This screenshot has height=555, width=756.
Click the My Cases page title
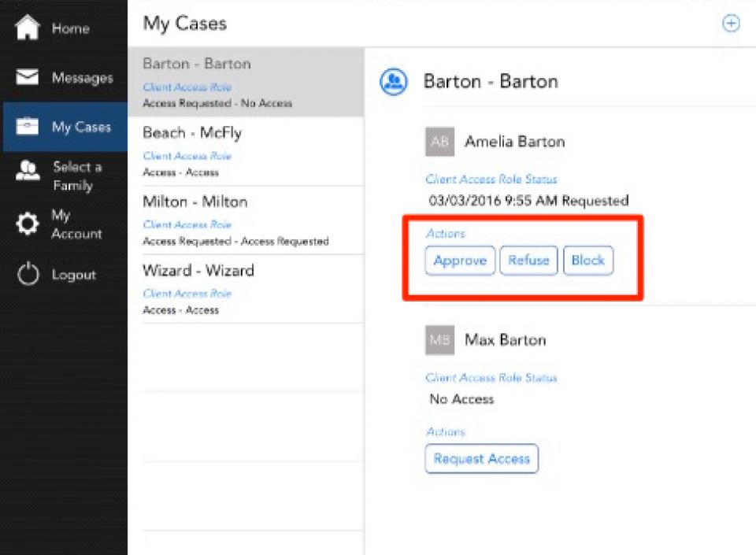pyautogui.click(x=184, y=24)
